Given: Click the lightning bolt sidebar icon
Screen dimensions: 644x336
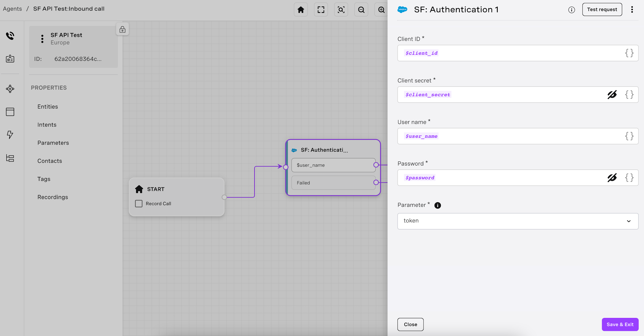Looking at the screenshot, I should pos(10,135).
